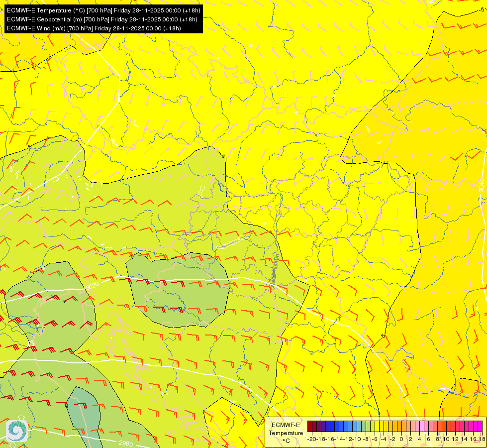Click the legend tick label 4
This screenshot has height=448, width=487.
tap(419, 440)
